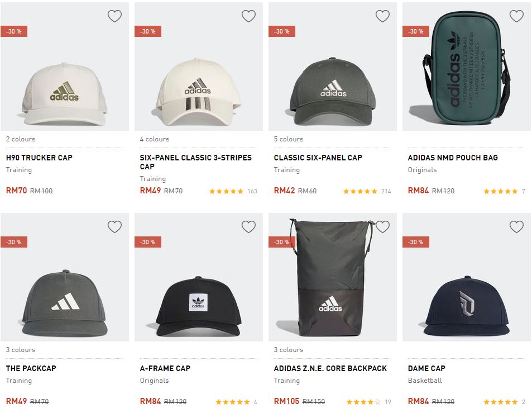Viewport: 532px width, 413px height.
Task: Favorite the Six-Panel Classic 3-Stripes Cap
Action: (248, 16)
